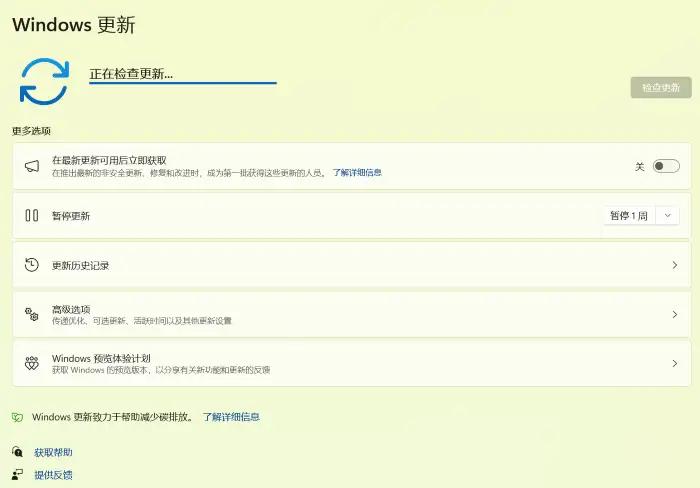Click the 正在检查更新... status text
The width and height of the screenshot is (700, 488).
click(131, 74)
